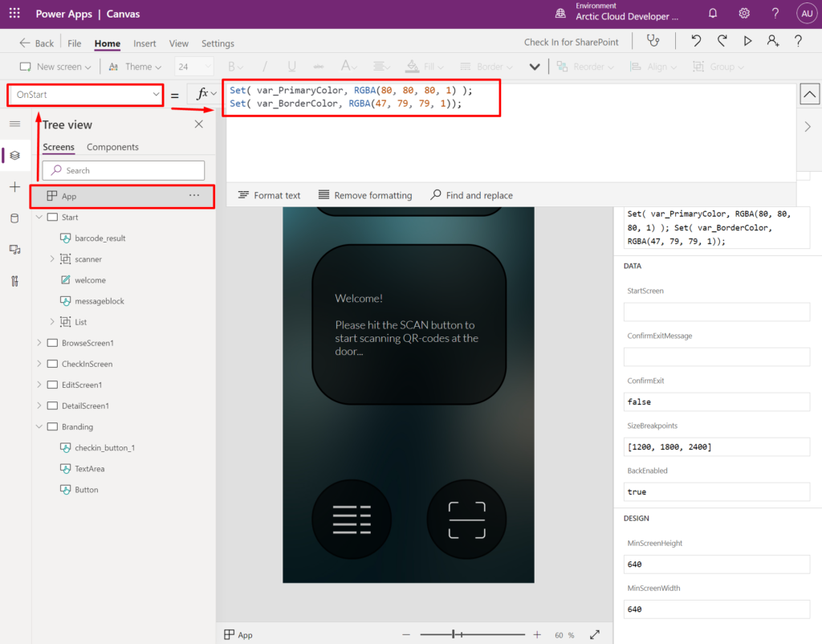Run the App checker stethoscope icon
The width and height of the screenshot is (822, 644).
pyautogui.click(x=653, y=41)
